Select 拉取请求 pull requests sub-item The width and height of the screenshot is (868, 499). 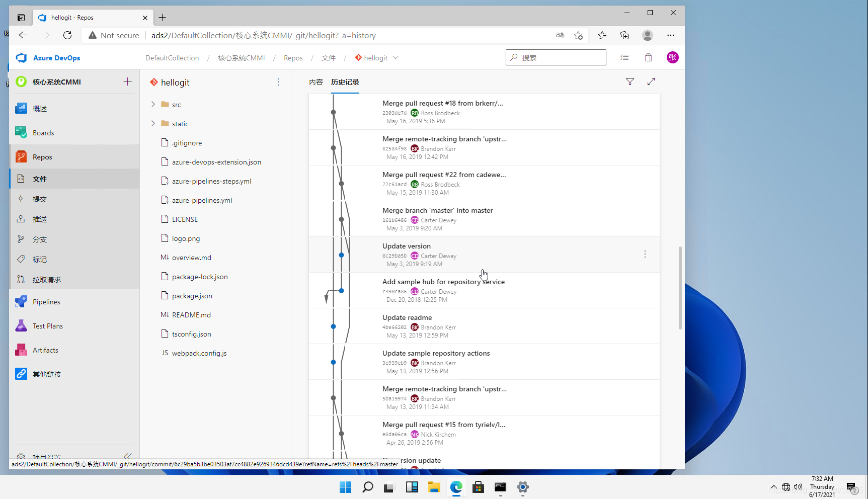(x=74, y=280)
